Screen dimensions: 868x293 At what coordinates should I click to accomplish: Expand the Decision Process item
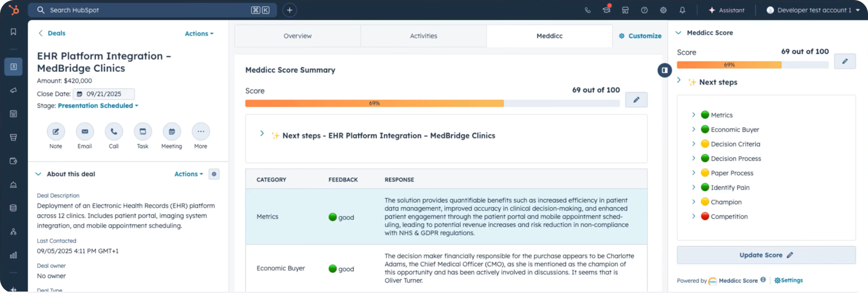tap(693, 158)
